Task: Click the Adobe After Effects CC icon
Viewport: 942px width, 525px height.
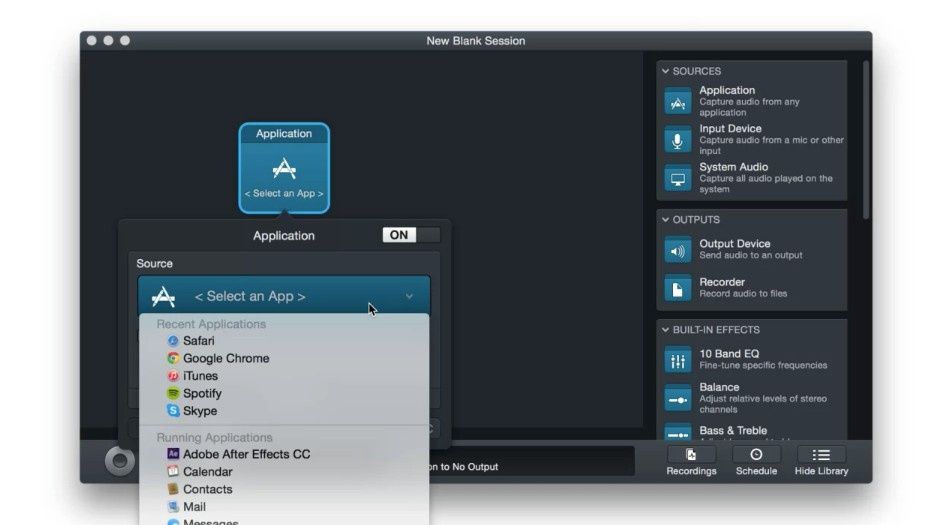Action: pos(173,454)
